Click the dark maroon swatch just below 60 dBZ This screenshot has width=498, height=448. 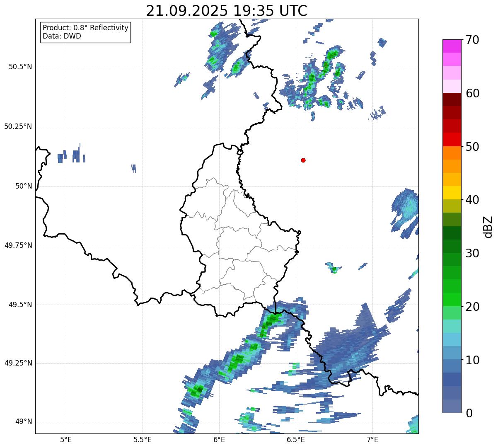(x=452, y=99)
